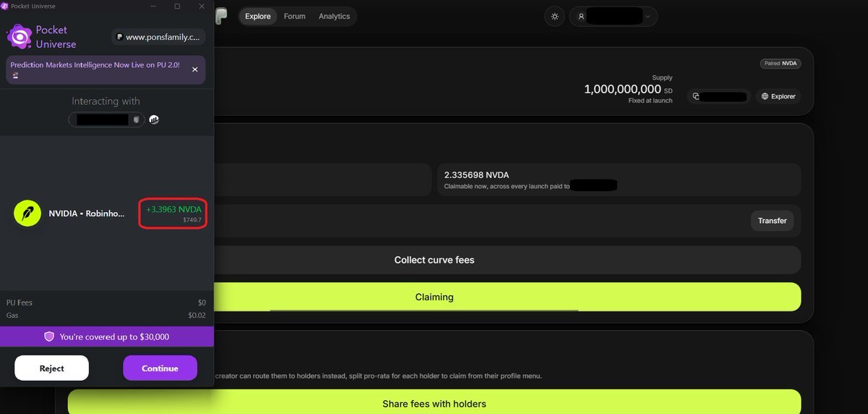Click the PU Fees row label
Image resolution: width=868 pixels, height=414 pixels.
[x=20, y=303]
